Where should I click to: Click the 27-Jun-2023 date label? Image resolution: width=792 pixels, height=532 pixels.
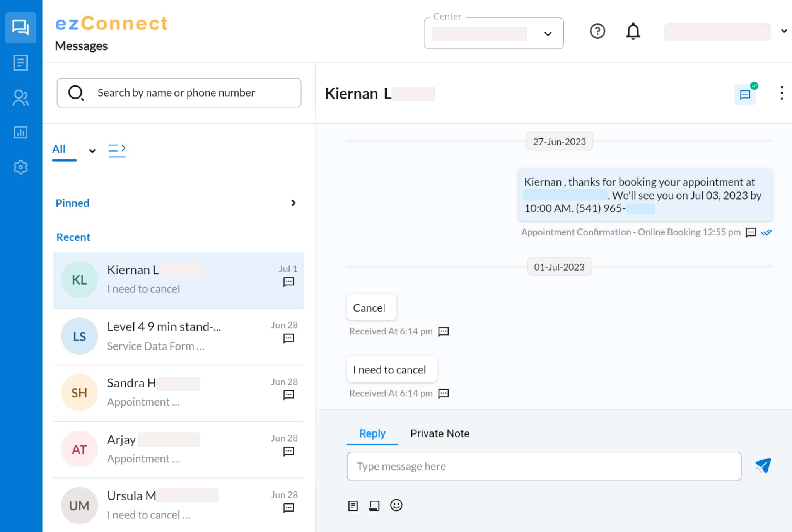[x=559, y=142]
